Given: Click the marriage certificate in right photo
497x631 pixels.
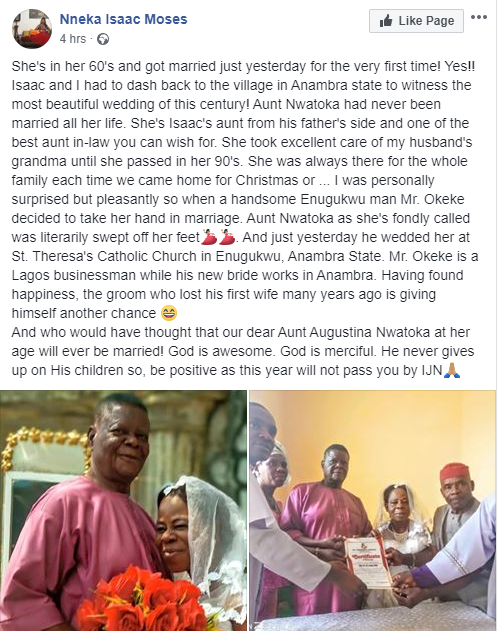Looking at the screenshot, I should click(x=368, y=563).
